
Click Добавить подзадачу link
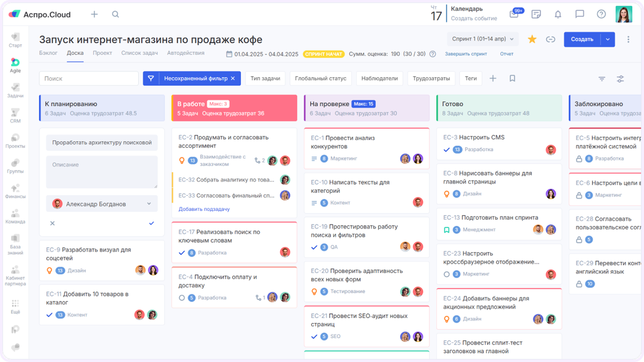204,209
